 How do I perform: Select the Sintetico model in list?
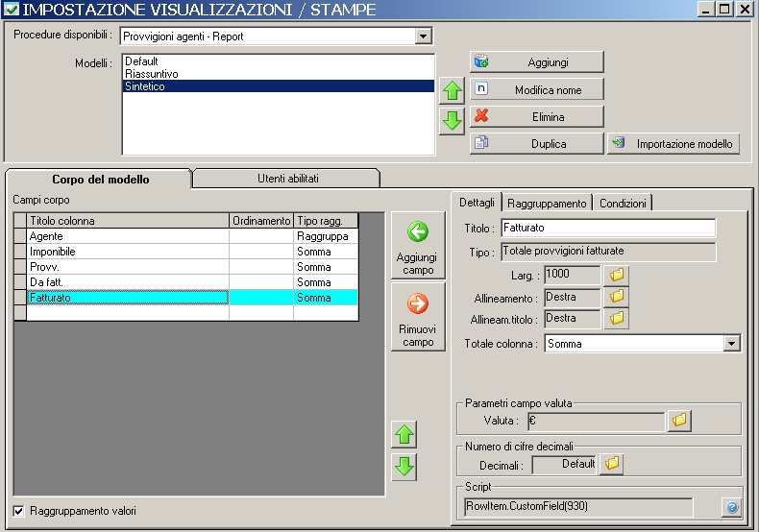click(x=279, y=86)
